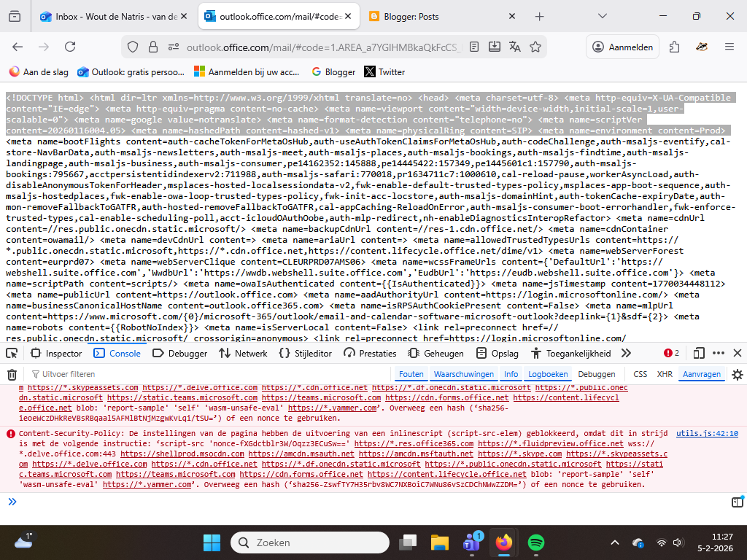Image resolution: width=747 pixels, height=560 pixels.
Task: Open Firefox View tab overview icon
Action: pyautogui.click(x=15, y=16)
